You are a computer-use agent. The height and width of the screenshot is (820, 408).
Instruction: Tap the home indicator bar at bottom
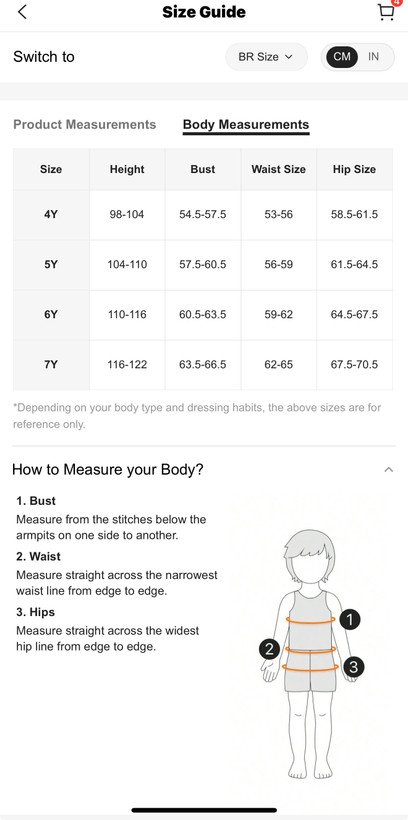[204, 810]
